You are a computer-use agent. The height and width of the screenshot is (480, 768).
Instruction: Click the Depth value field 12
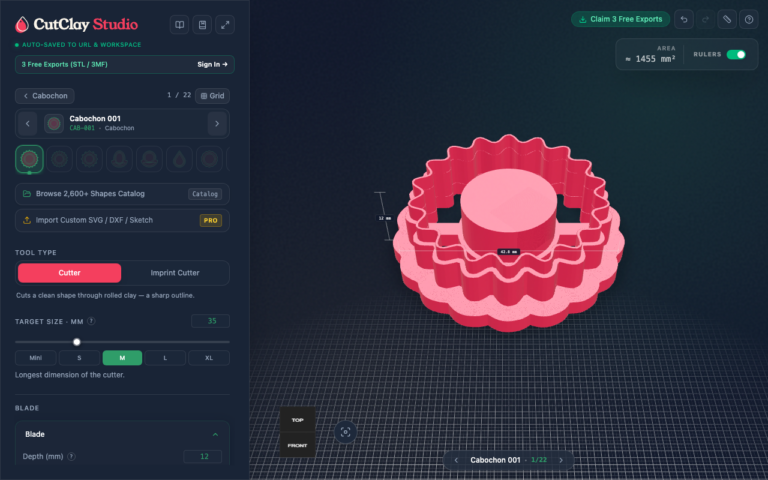tap(203, 456)
